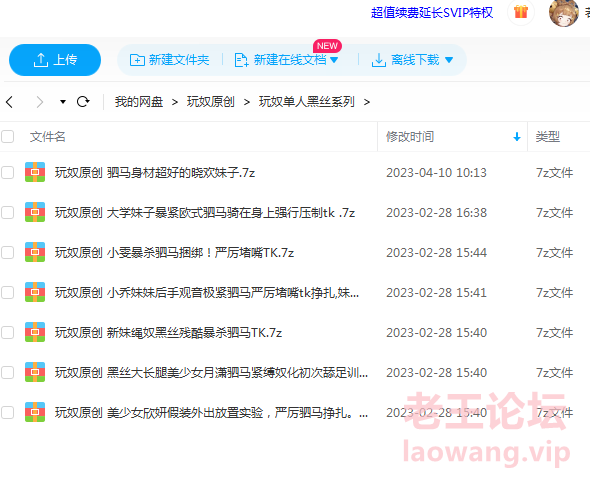Navigate to 我的网盘 in the breadcrumb
Viewport: 590px width, 477px height.
point(139,102)
